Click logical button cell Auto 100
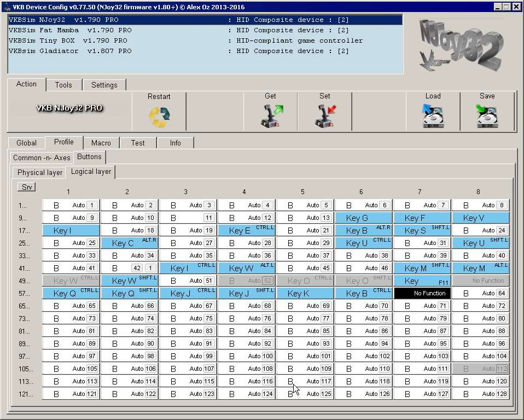Viewport: 524px width, 420px height. (247, 356)
